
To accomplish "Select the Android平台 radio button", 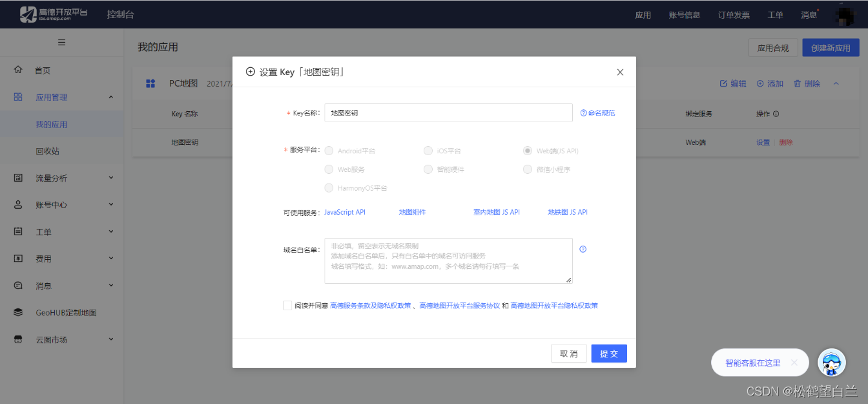I will (x=329, y=151).
